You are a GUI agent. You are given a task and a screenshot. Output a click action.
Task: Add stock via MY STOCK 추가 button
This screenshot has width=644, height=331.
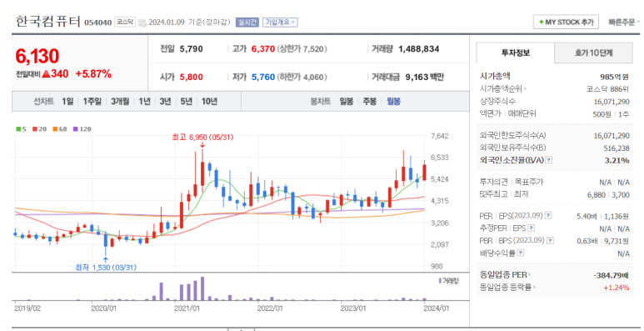click(x=566, y=22)
